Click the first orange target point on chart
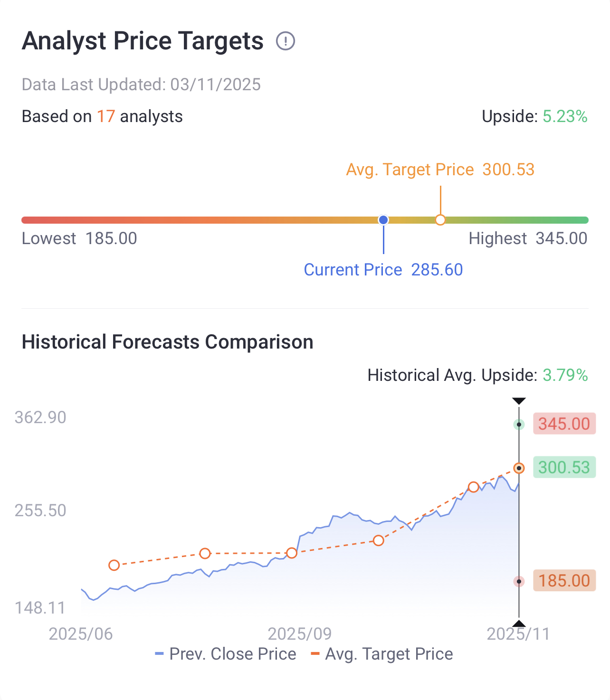 click(114, 565)
